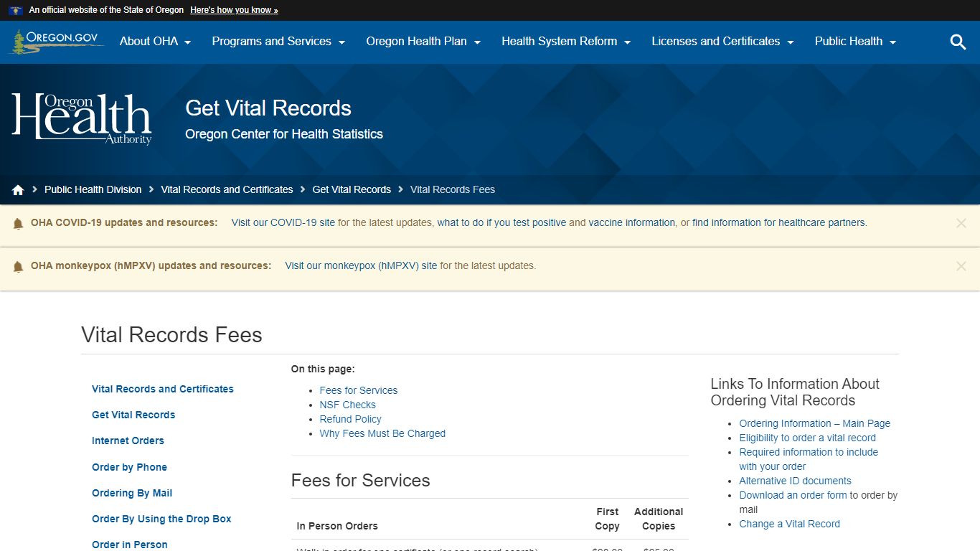
Task: Jump to Fees for Services anchor
Action: coord(359,390)
